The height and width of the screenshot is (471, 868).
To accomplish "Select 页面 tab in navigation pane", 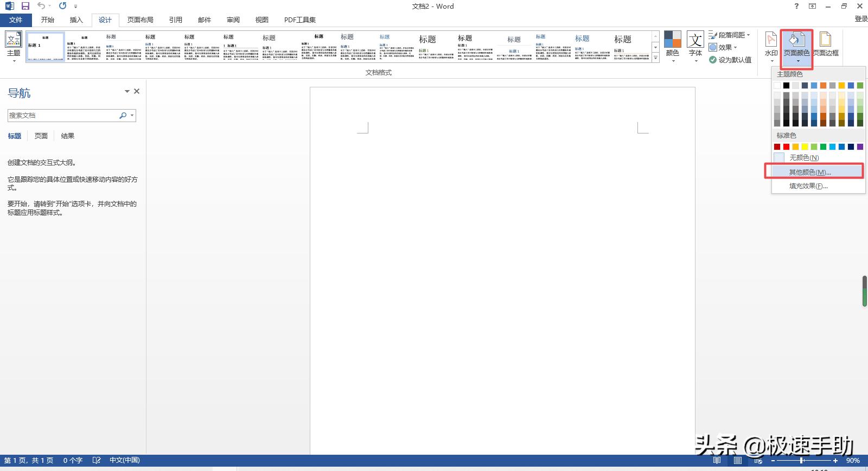I will click(x=41, y=136).
